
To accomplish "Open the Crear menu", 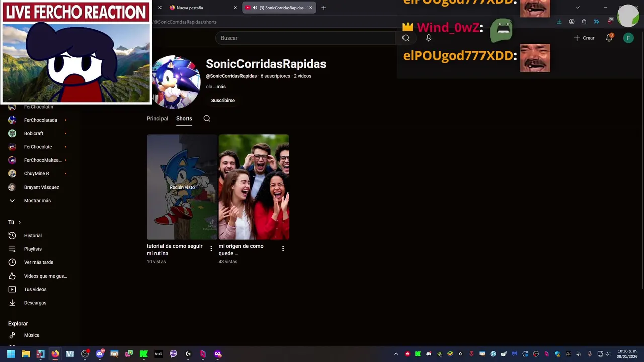I will coord(584,38).
